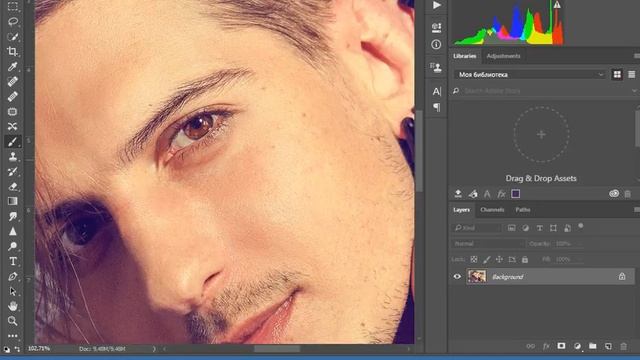Viewport: 640px width, 360px height.
Task: Open the Моя библиотека library dropdown
Action: tap(529, 74)
